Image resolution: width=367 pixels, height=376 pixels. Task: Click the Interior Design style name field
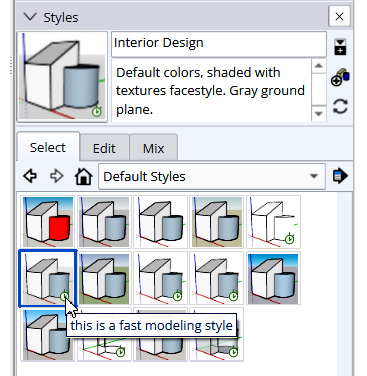point(218,44)
